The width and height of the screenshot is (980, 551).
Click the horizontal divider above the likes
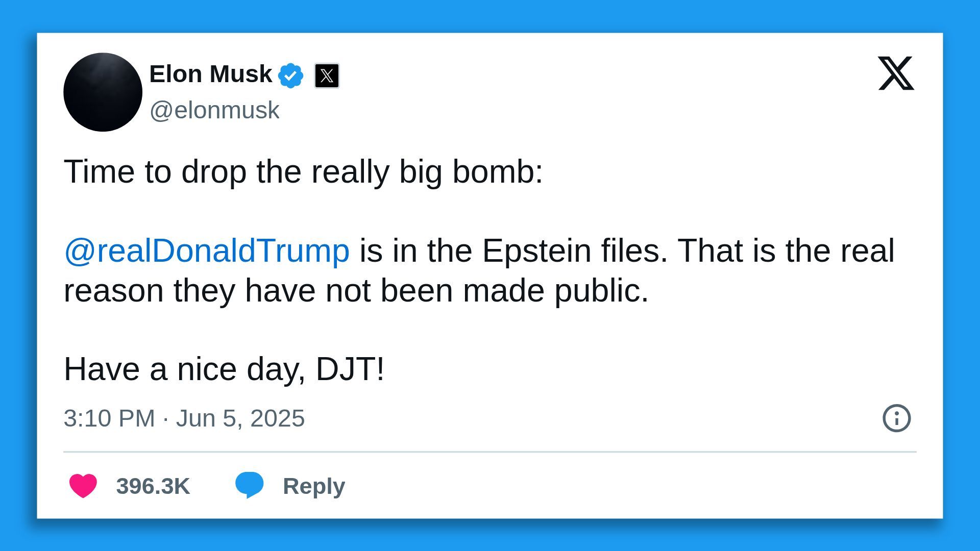tap(490, 452)
